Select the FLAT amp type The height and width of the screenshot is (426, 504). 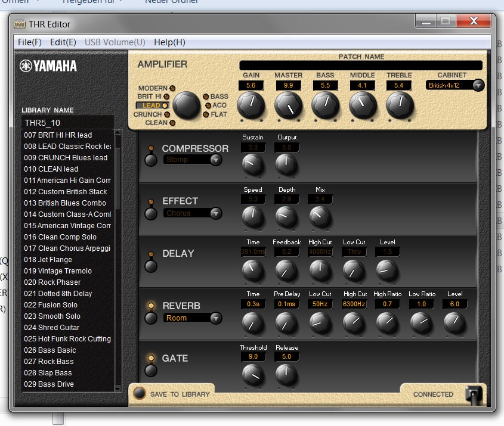click(x=215, y=114)
